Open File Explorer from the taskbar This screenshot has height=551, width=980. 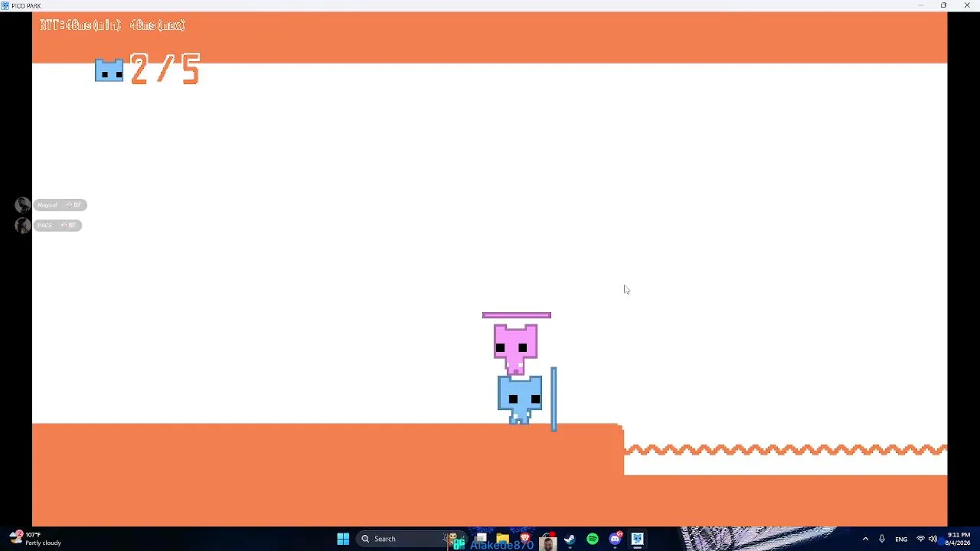pos(502,539)
